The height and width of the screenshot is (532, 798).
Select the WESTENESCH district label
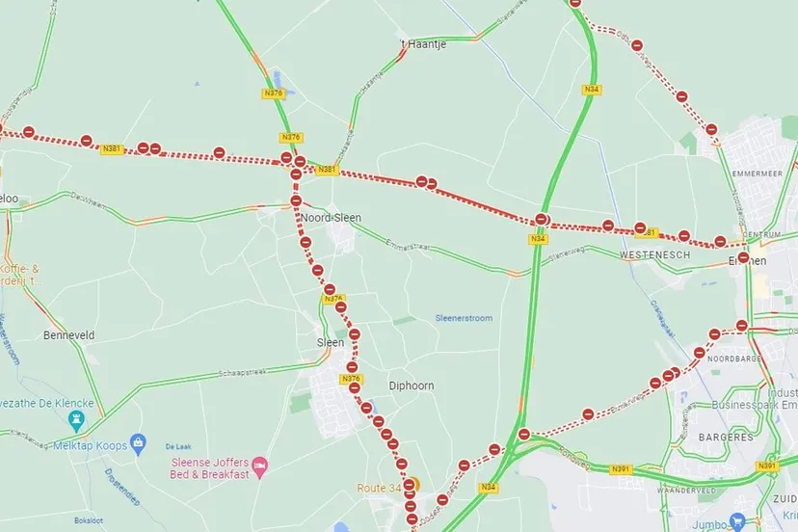654,254
